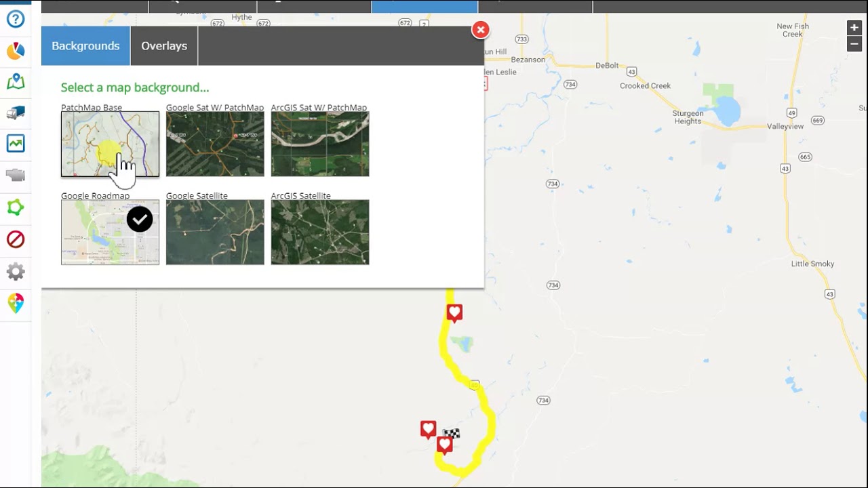Click the New Fish Creek map label
This screenshot has height=488, width=868.
(x=793, y=30)
